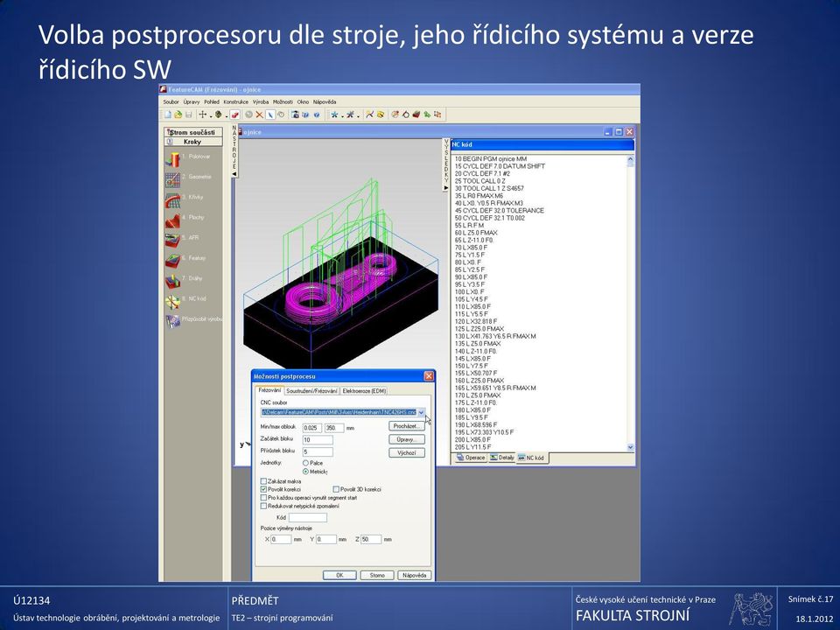Image resolution: width=840 pixels, height=630 pixels.
Task: Click the blue pencil select tool icon
Action: pos(270,115)
